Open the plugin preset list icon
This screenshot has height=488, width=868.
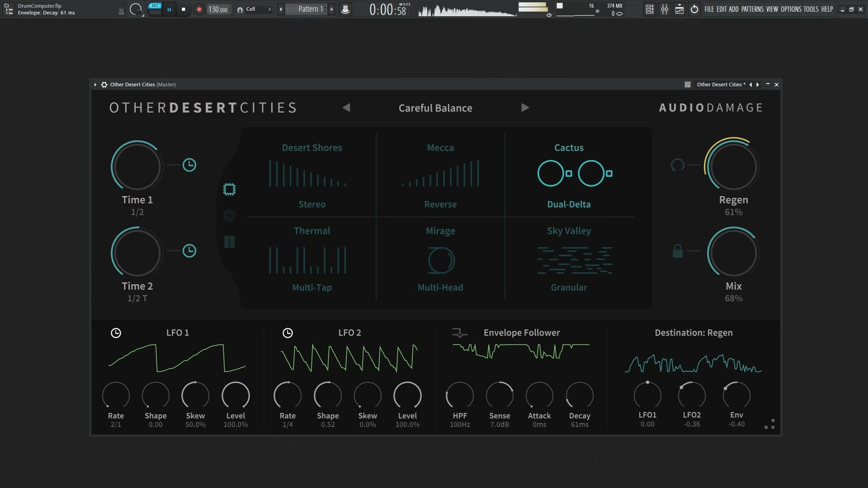click(x=688, y=84)
